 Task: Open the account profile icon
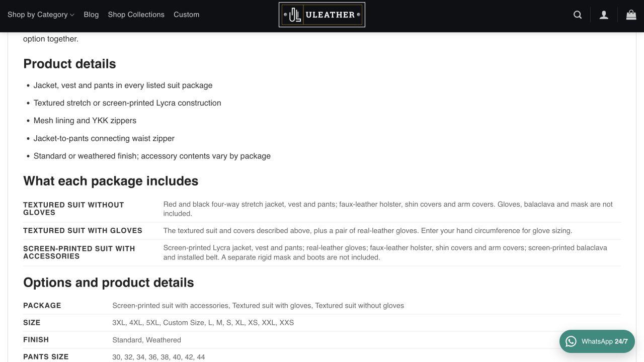coord(604,15)
